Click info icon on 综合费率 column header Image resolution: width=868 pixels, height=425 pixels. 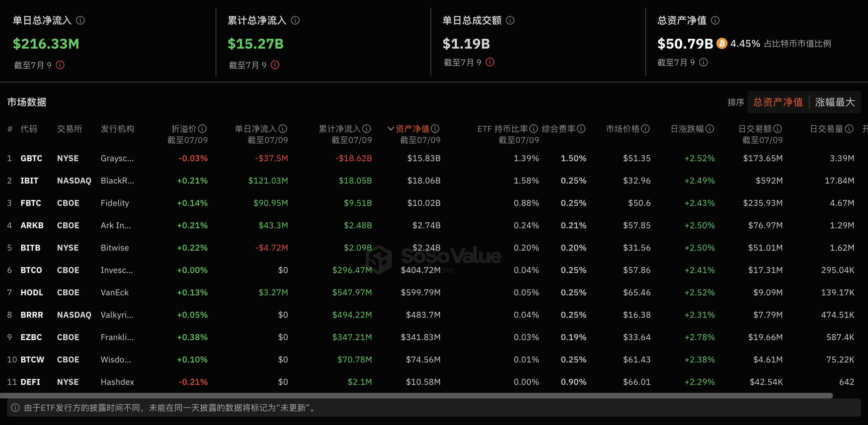(x=581, y=129)
